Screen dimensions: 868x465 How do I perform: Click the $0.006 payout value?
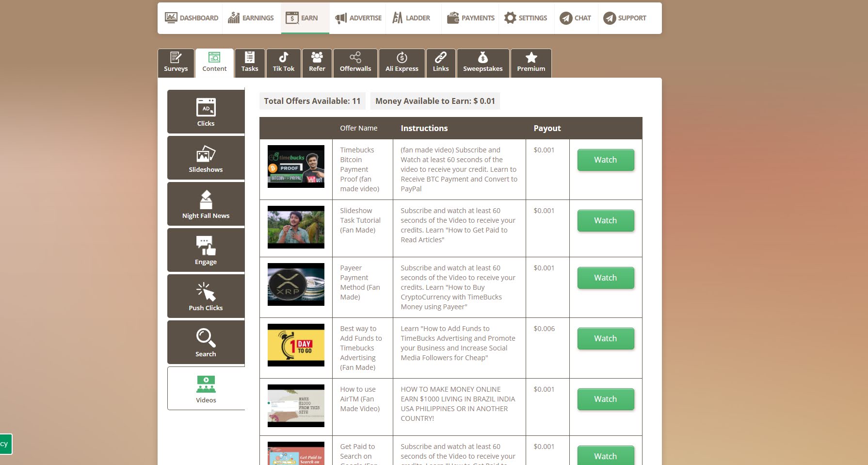click(544, 329)
